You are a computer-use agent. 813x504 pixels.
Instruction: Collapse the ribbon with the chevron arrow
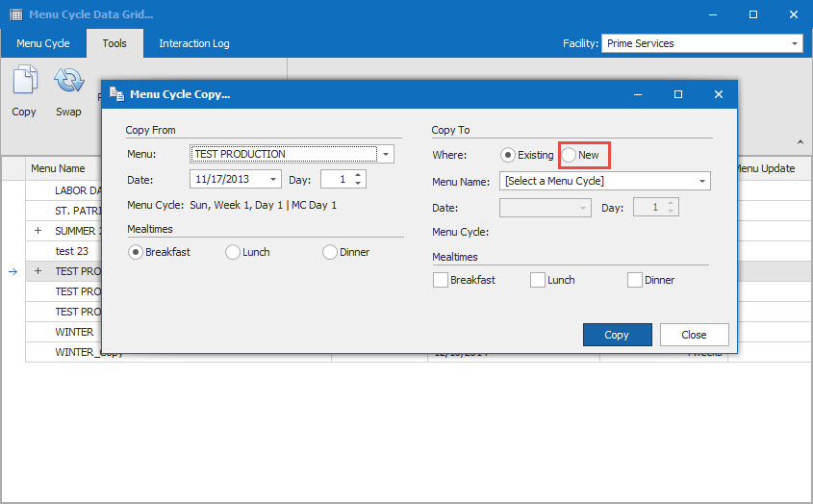tap(800, 141)
